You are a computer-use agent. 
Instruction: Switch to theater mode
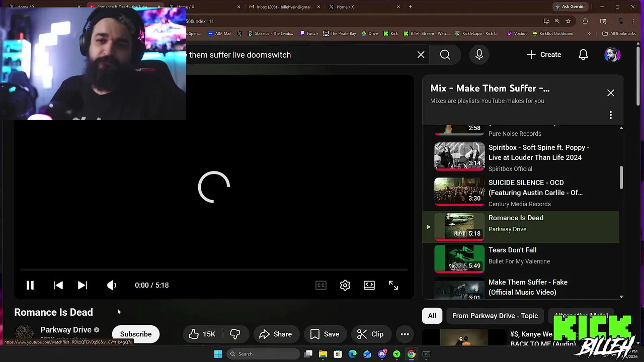(369, 285)
